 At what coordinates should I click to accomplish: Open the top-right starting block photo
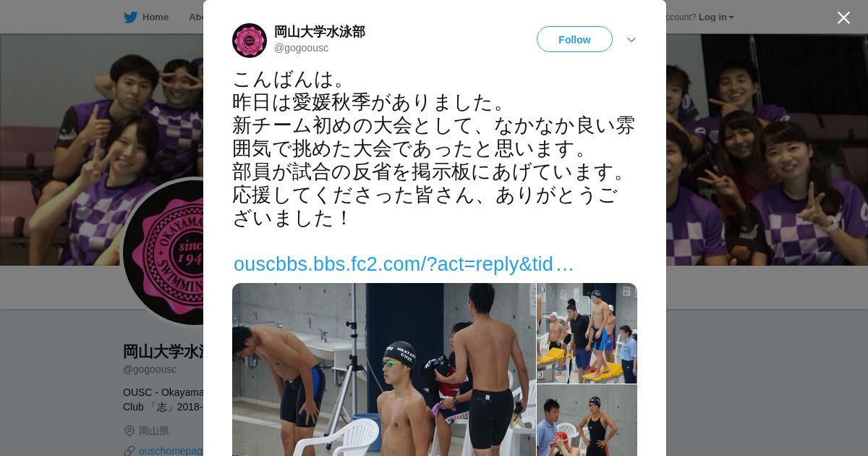pyautogui.click(x=587, y=333)
